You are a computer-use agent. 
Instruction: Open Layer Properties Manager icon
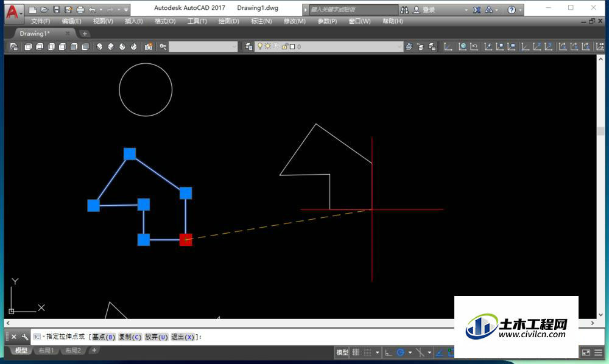click(x=248, y=47)
